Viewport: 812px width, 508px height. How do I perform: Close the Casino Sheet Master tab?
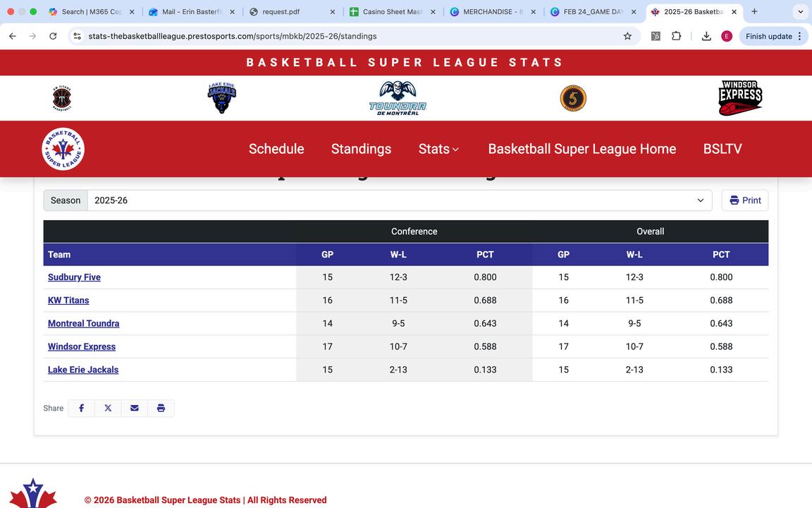click(x=433, y=11)
